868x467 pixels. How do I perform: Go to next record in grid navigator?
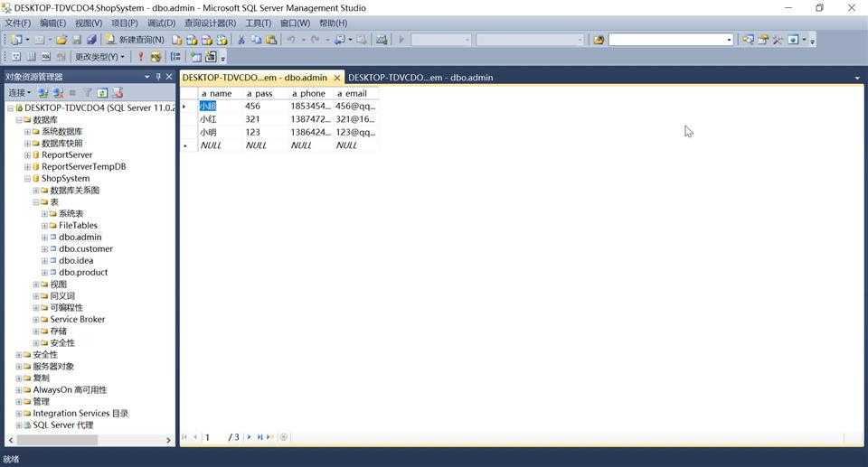pyautogui.click(x=250, y=437)
